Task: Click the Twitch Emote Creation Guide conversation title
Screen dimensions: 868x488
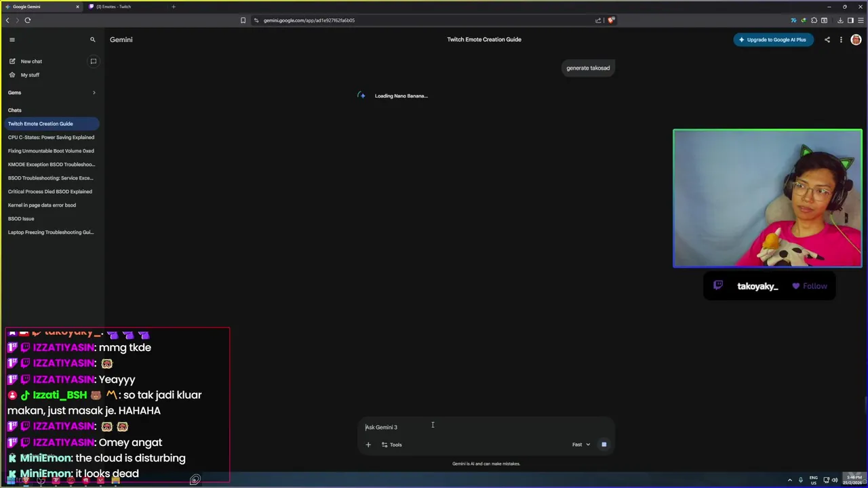Action: click(484, 39)
